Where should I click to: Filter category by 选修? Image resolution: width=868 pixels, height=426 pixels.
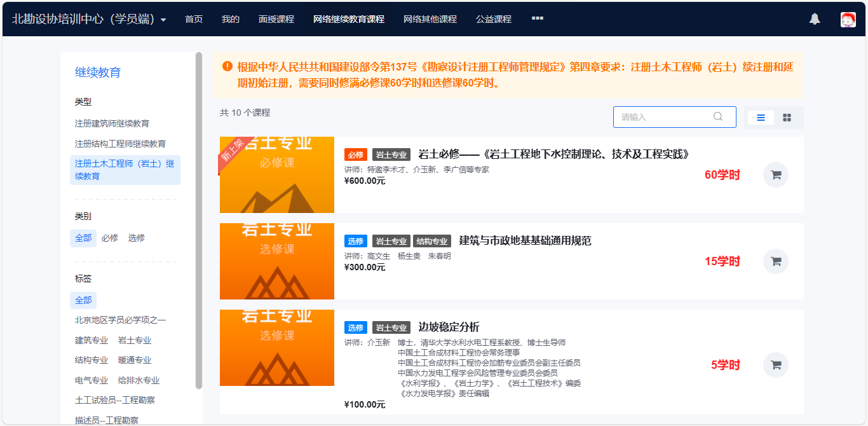click(x=137, y=238)
